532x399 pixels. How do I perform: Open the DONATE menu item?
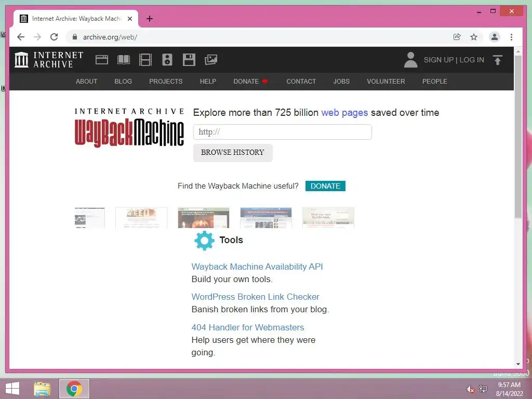(250, 82)
